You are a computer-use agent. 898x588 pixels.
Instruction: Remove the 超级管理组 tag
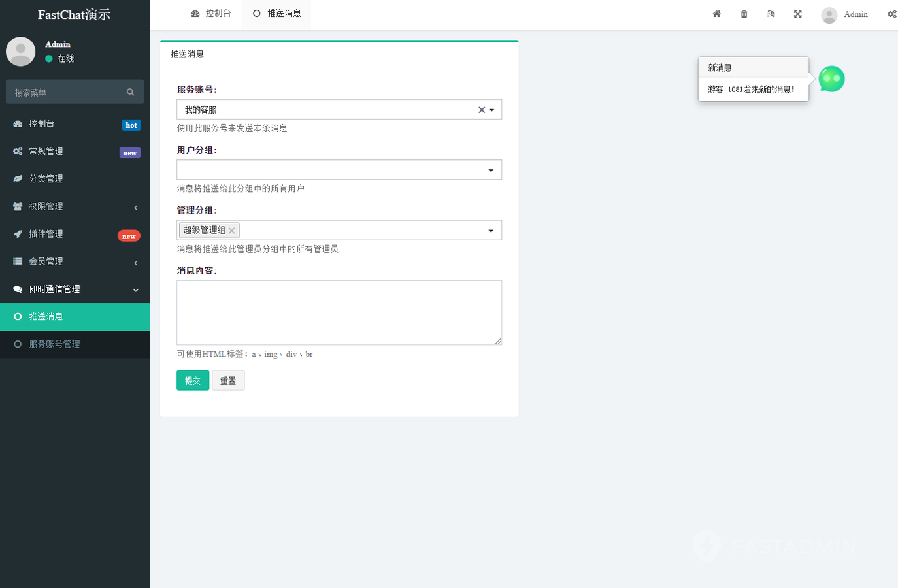click(232, 231)
